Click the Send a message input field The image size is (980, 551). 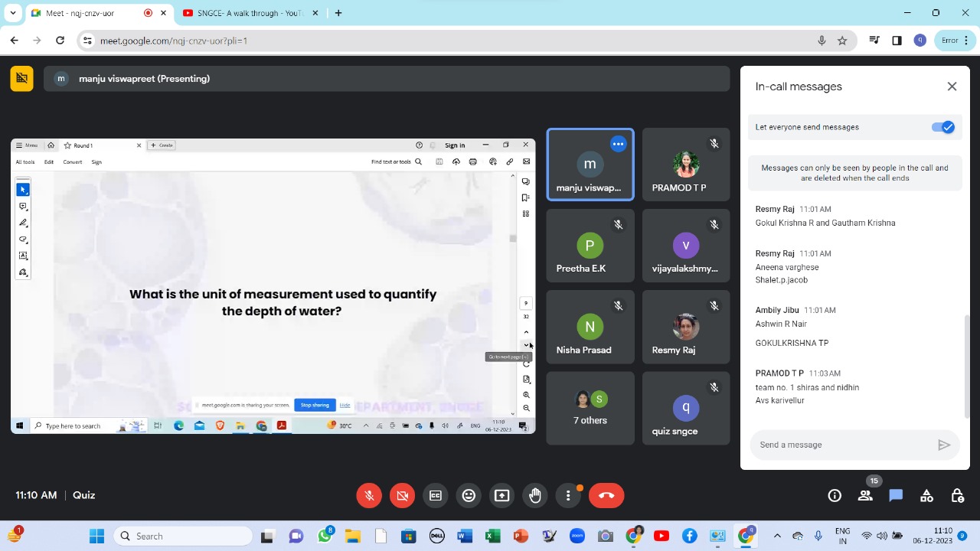coord(842,445)
